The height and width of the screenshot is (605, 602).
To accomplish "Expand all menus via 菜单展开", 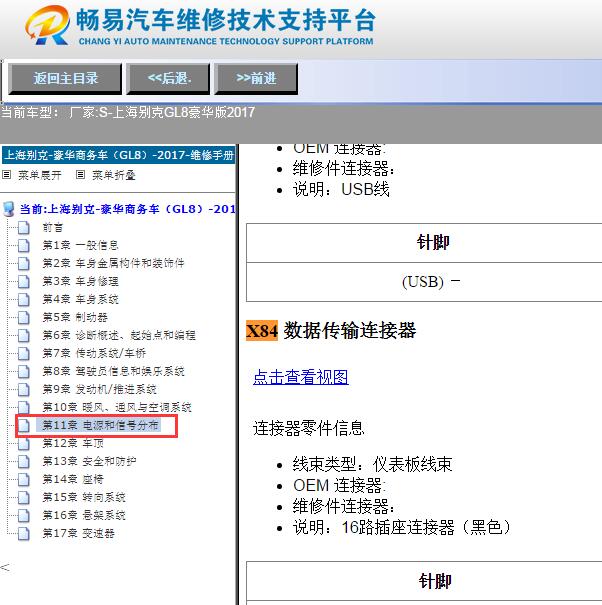I will (40, 175).
